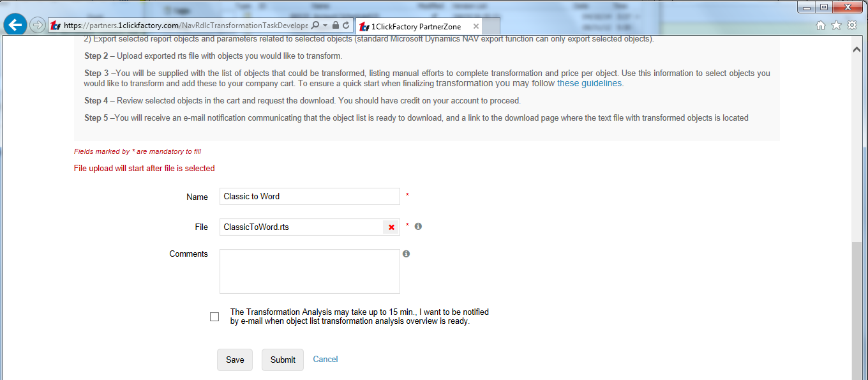Click the browser Back arrow button
The width and height of the screenshot is (868, 380).
15,26
